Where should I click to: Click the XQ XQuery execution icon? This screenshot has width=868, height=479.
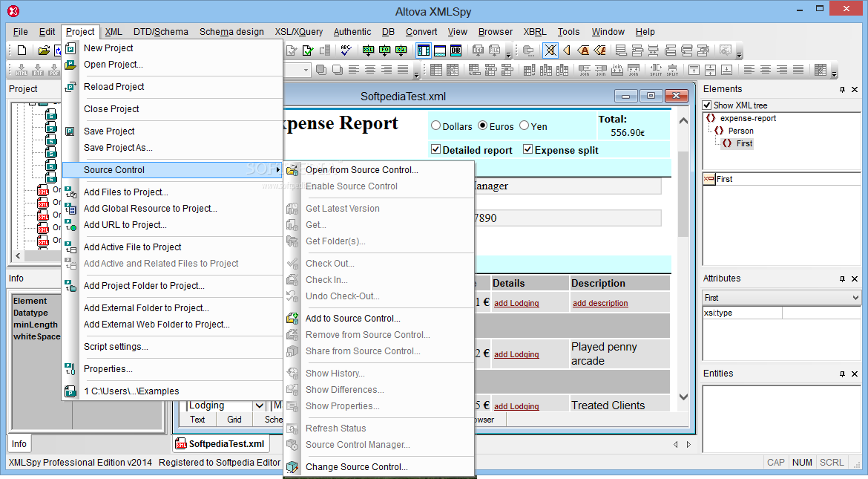(x=401, y=50)
